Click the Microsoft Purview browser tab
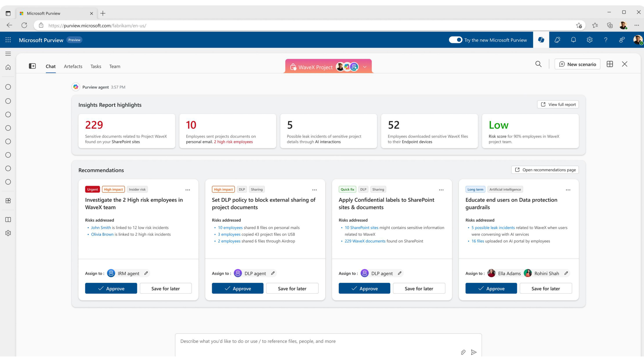Viewport: 644px width, 362px height. point(57,13)
